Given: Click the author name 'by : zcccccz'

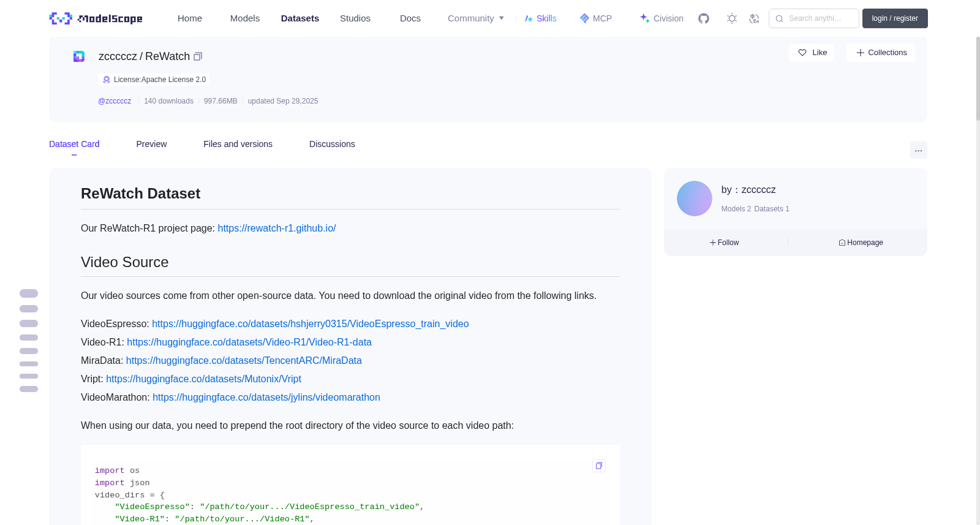Looking at the screenshot, I should click(x=748, y=190).
